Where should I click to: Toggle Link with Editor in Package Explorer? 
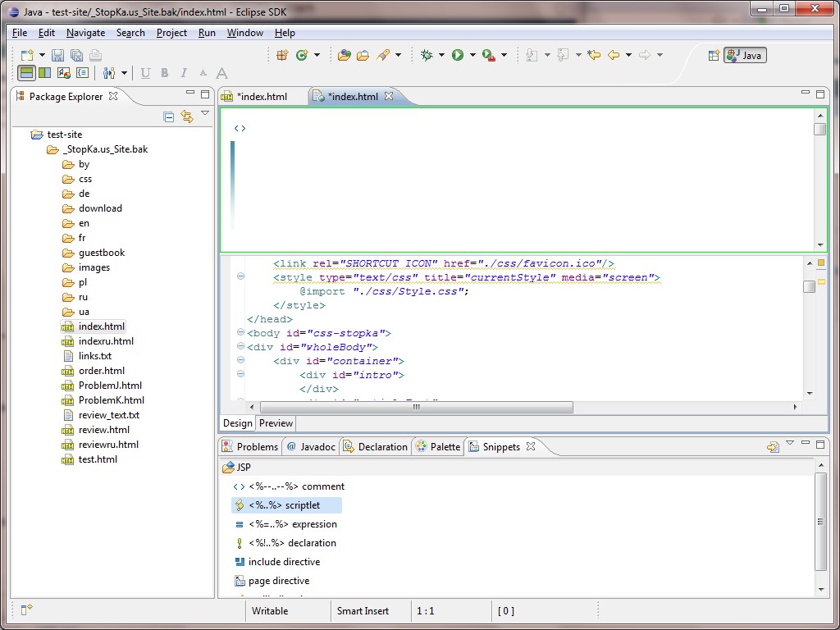click(187, 117)
